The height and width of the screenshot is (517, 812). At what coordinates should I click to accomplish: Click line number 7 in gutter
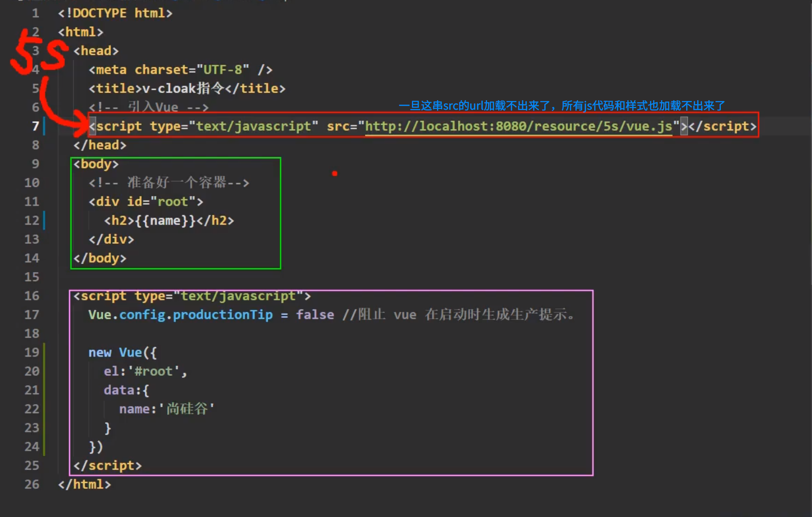[x=35, y=126]
